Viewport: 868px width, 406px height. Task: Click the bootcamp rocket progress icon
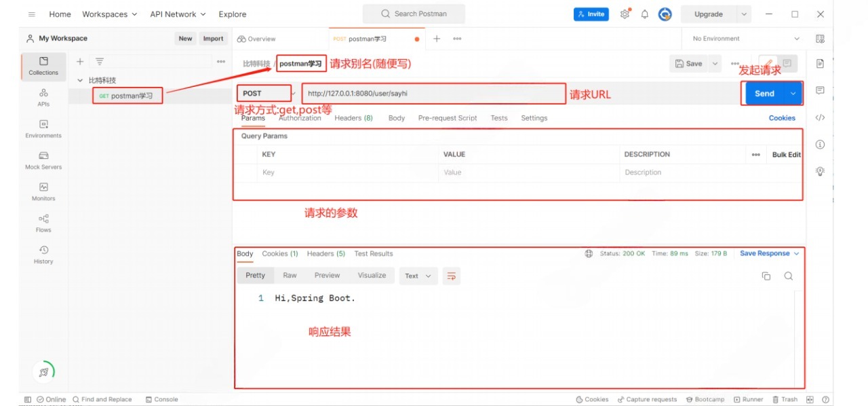[43, 372]
